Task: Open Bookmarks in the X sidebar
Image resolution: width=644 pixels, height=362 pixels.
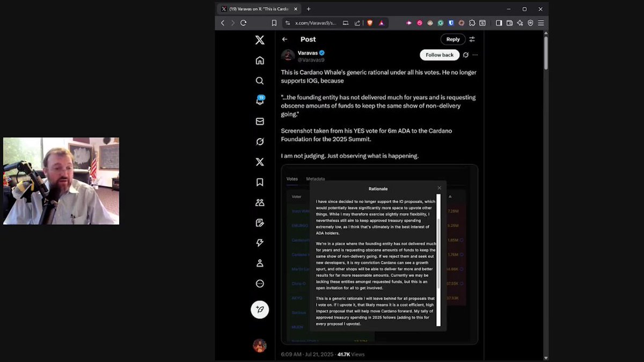Action: pyautogui.click(x=260, y=182)
